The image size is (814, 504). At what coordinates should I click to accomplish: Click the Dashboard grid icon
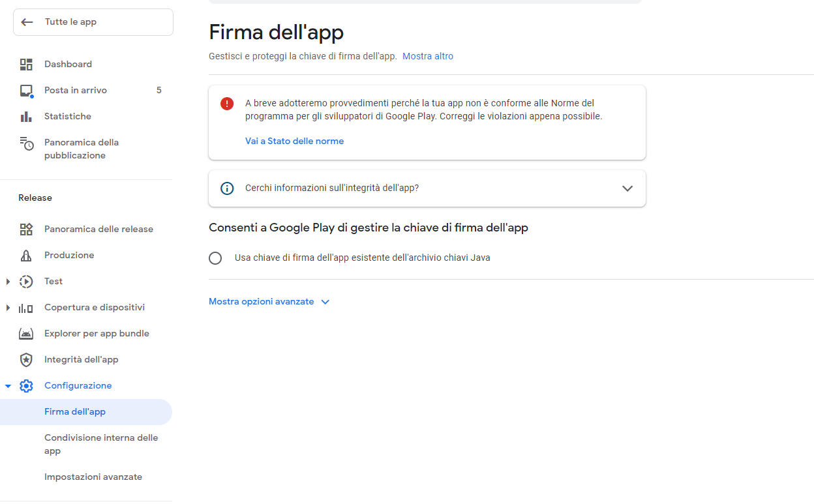26,65
